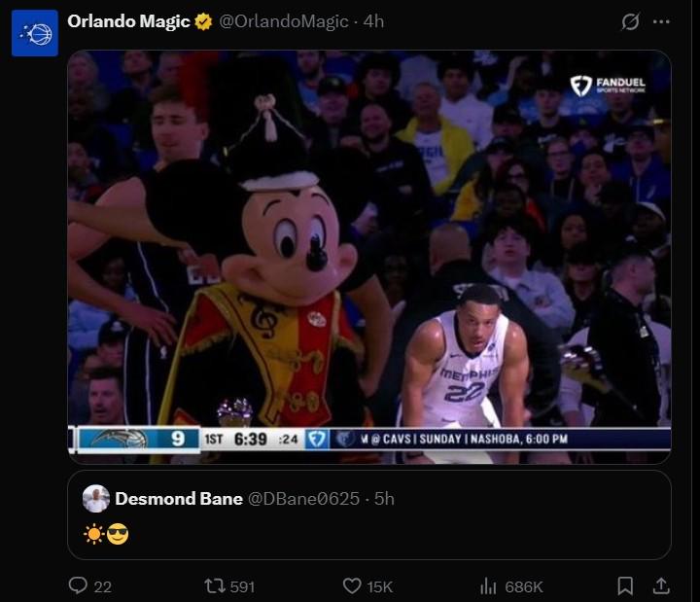Click the @DBane0625 handle
This screenshot has width=700, height=602.
pos(306,498)
